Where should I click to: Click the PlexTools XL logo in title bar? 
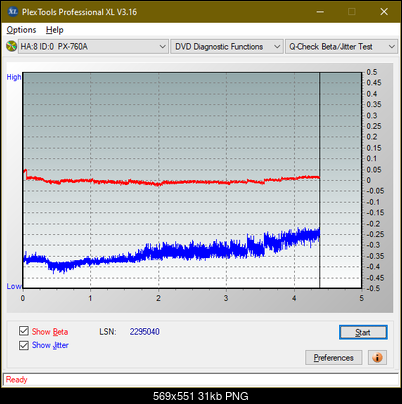[12, 12]
